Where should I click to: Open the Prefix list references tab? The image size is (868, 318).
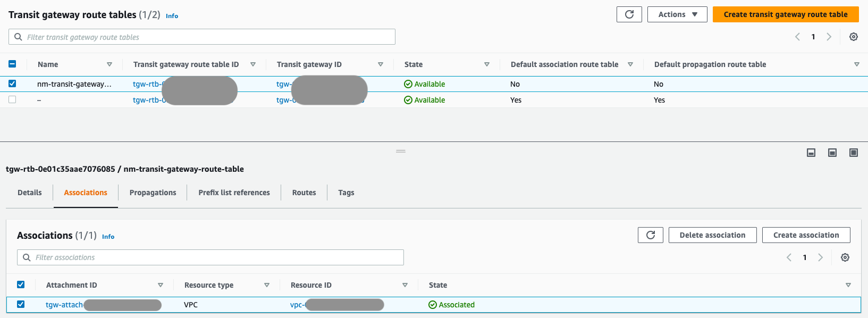[x=234, y=193]
